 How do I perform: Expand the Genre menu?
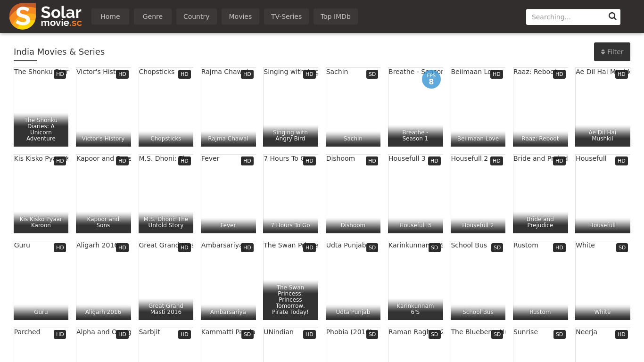tap(152, 16)
